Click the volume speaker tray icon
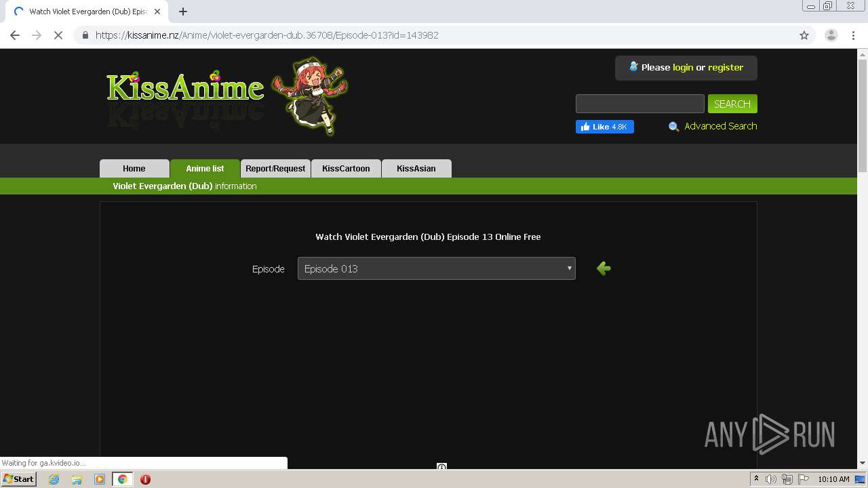The image size is (868, 488). click(x=771, y=479)
